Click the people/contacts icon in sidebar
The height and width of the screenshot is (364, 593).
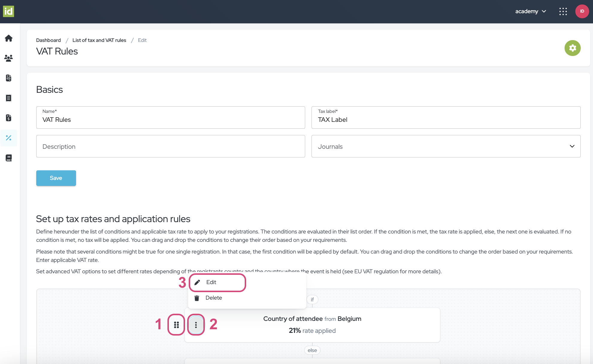pyautogui.click(x=9, y=58)
